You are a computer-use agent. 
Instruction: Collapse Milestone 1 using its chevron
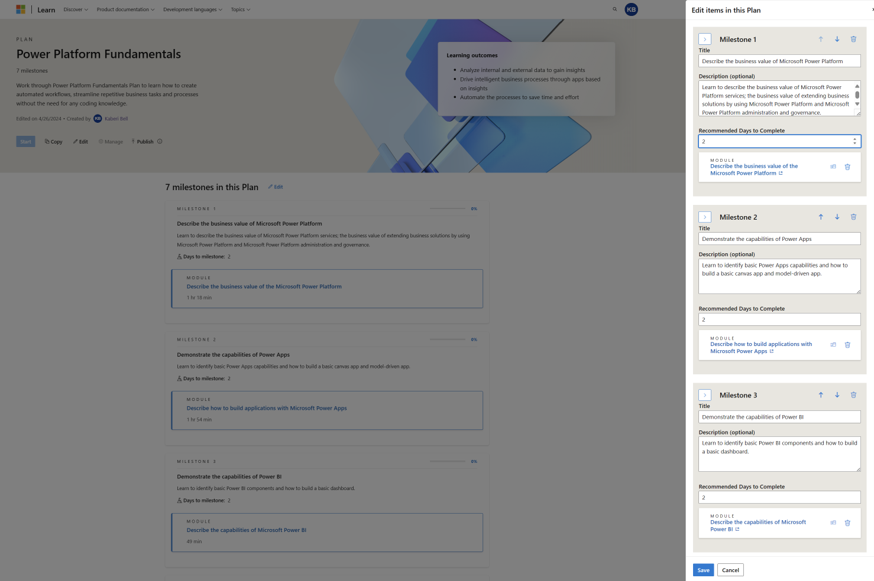[704, 39]
